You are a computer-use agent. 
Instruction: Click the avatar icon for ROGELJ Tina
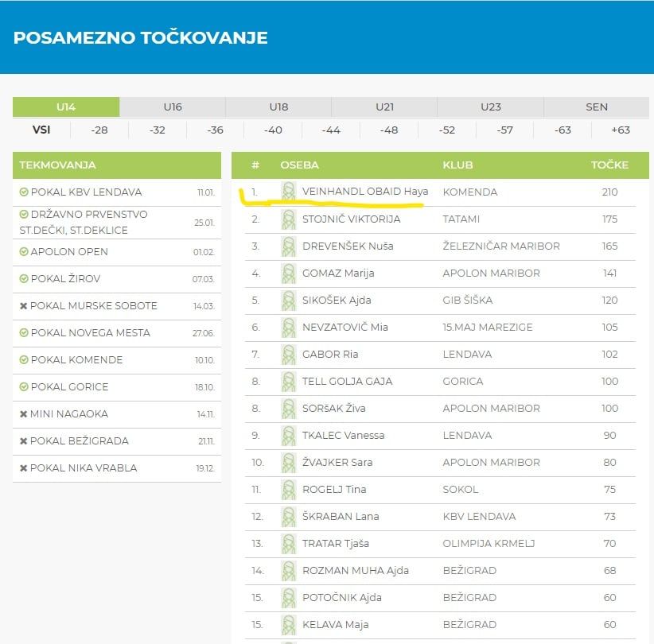click(x=288, y=489)
